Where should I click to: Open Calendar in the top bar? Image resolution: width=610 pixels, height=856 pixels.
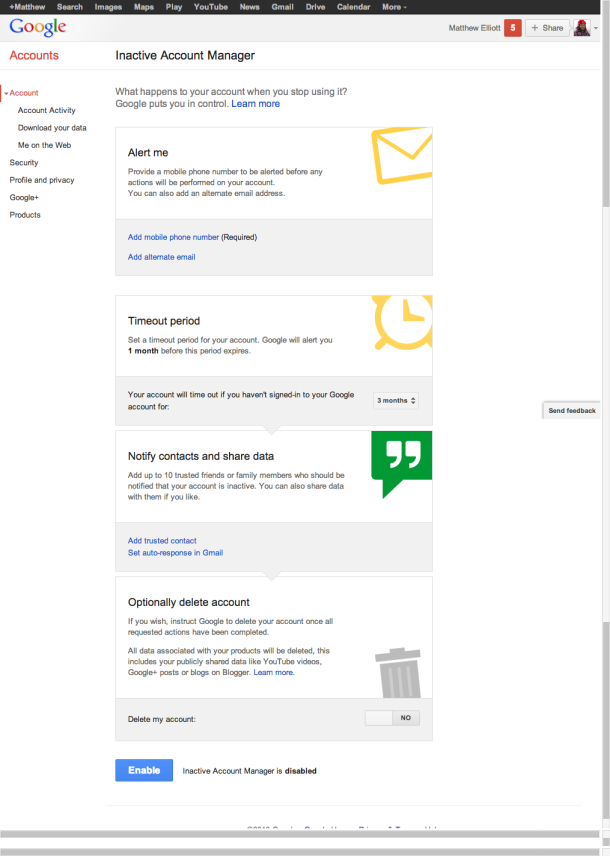[353, 7]
